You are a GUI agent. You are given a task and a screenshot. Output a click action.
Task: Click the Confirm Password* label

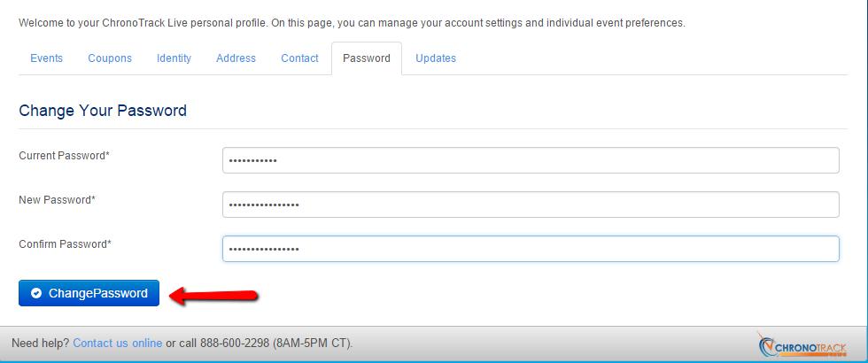(66, 244)
